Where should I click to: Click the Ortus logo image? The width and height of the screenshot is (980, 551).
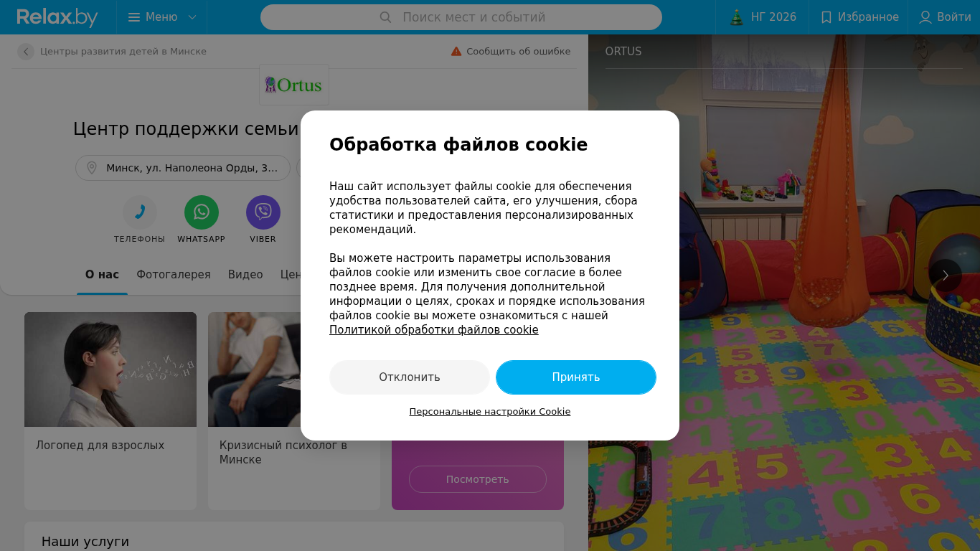(294, 85)
